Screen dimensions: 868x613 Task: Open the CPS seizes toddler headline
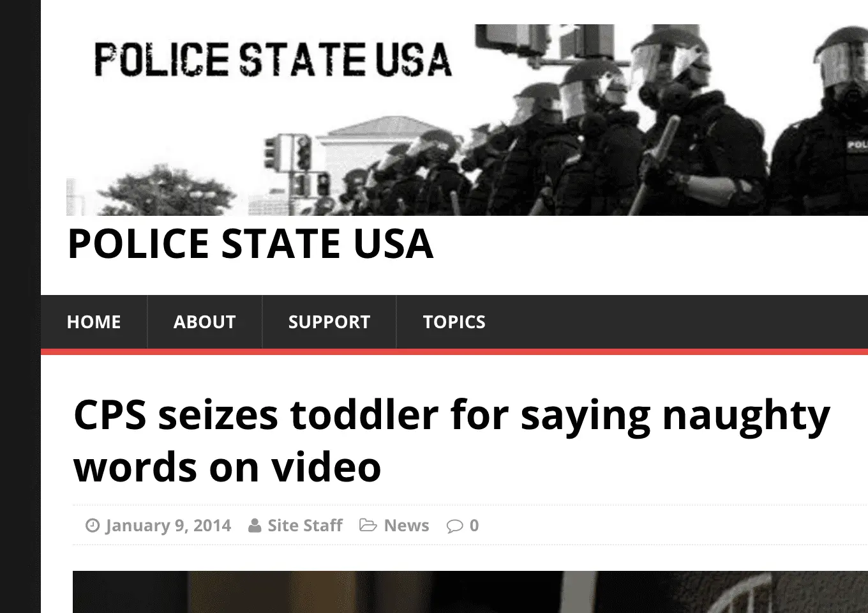tap(452, 441)
